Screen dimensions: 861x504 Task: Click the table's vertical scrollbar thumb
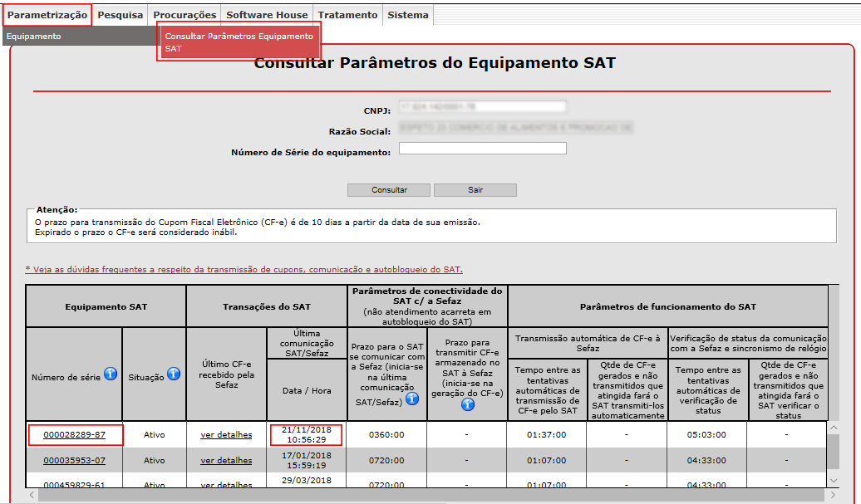pyautogui.click(x=833, y=452)
